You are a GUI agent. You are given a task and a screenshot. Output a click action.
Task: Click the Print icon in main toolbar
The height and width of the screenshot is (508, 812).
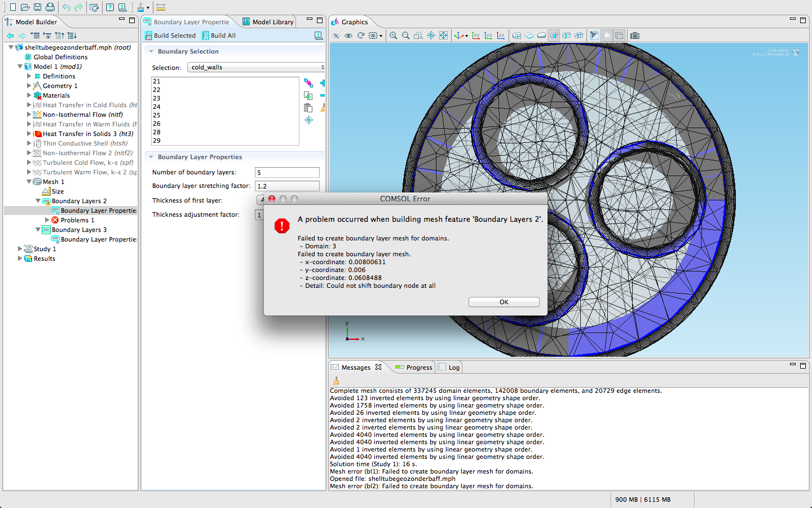50,7
